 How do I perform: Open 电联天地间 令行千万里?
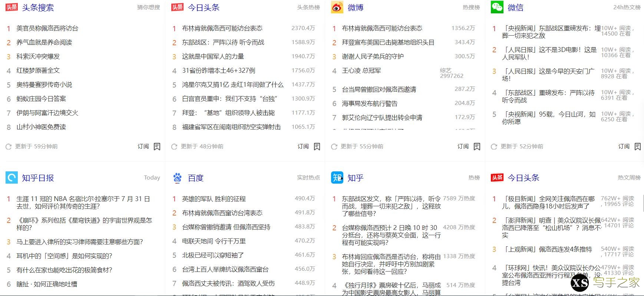[x=214, y=241]
